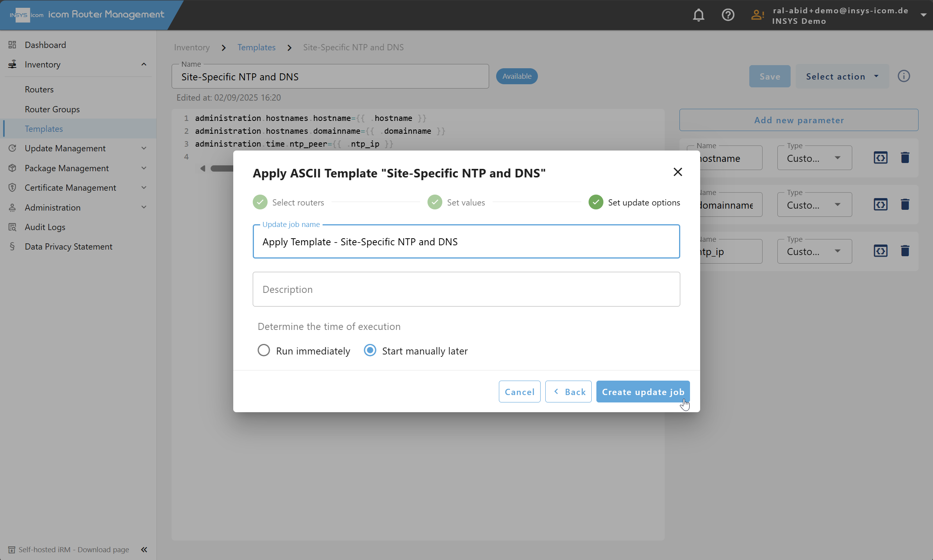Open Type dropdown for hostname parameter

click(x=814, y=158)
